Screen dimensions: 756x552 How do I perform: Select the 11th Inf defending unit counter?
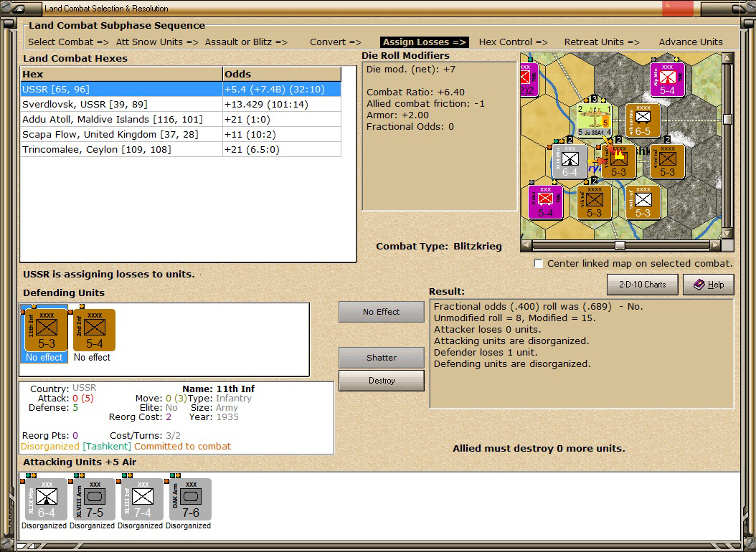47,330
